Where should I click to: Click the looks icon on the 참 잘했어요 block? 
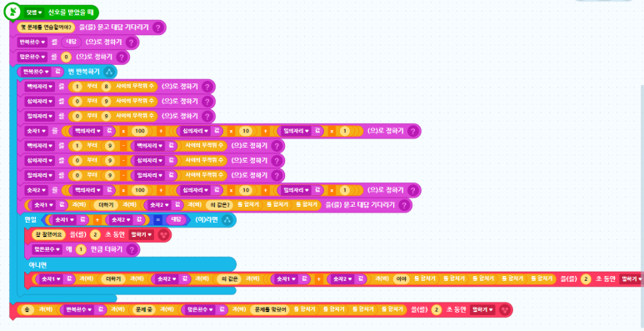163,235
